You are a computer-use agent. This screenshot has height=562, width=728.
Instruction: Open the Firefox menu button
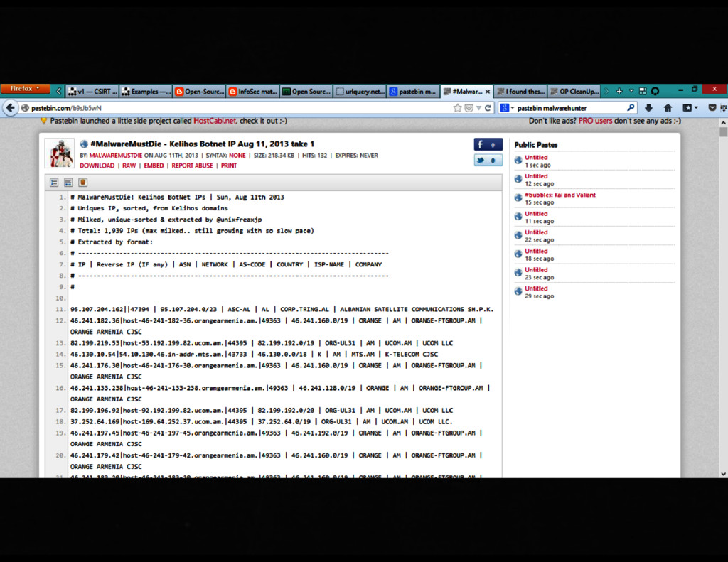(26, 88)
